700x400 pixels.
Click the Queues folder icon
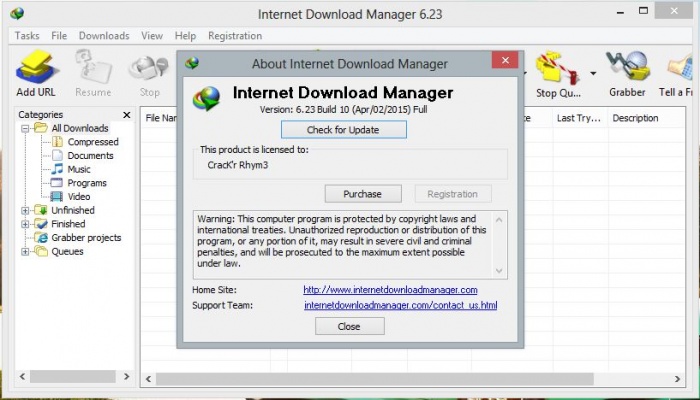point(41,251)
